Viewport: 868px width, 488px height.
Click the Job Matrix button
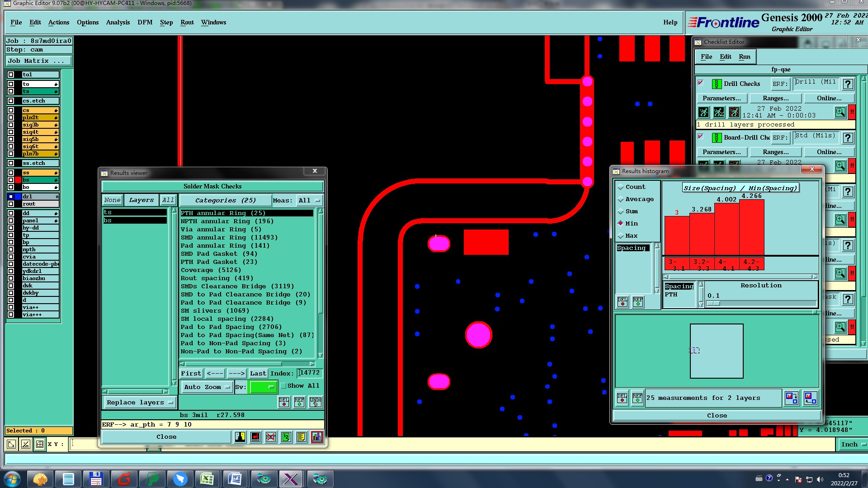click(38, 61)
